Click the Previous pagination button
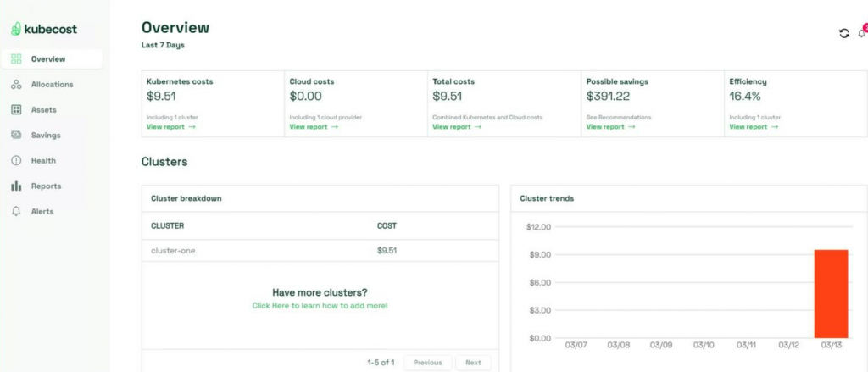 point(428,363)
